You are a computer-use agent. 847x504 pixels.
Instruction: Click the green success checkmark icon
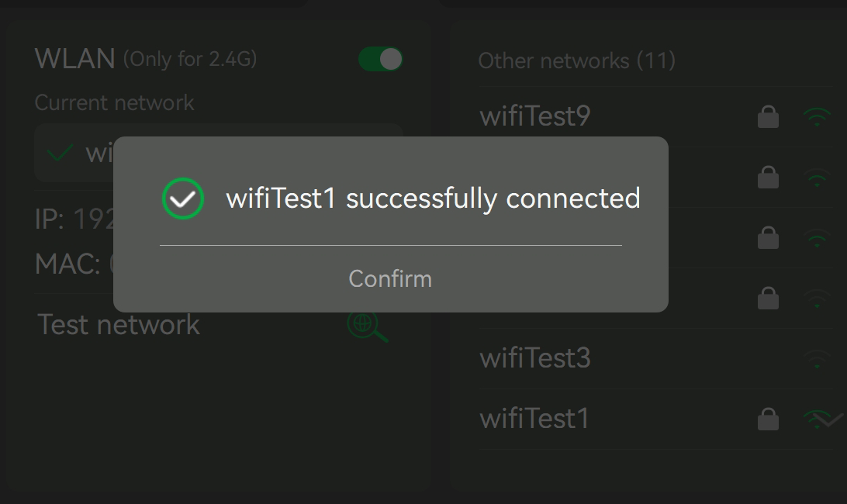pyautogui.click(x=183, y=198)
